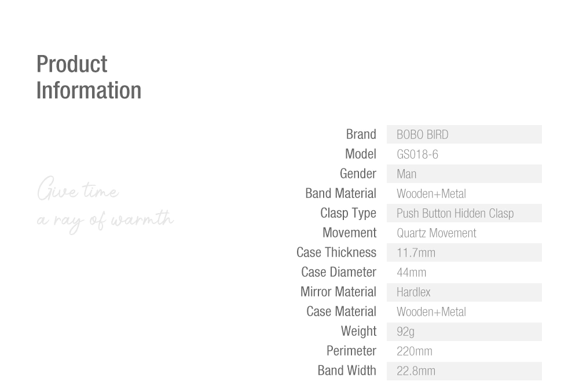The width and height of the screenshot is (579, 392).
Task: Select the 11.7mm case thickness value
Action: [x=416, y=253]
